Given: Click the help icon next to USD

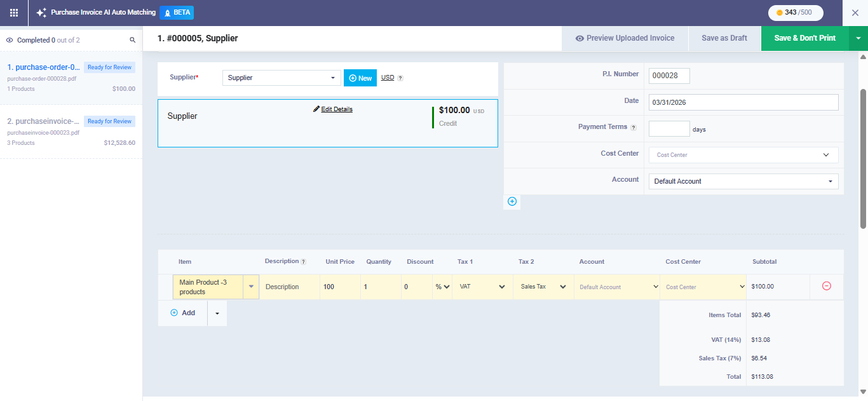Looking at the screenshot, I should click(400, 78).
